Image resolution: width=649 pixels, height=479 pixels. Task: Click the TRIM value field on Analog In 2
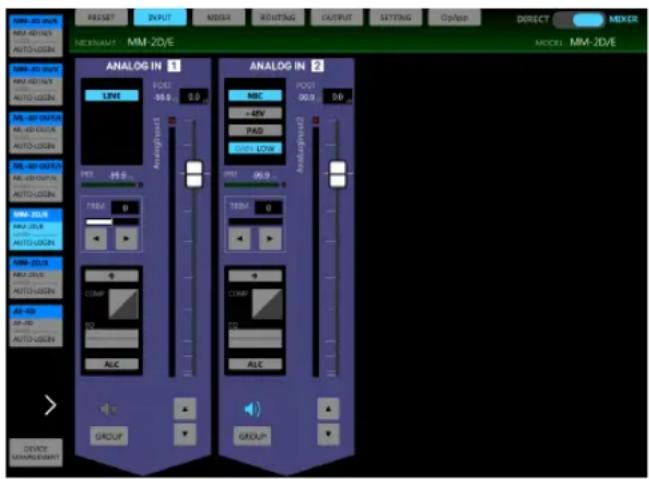point(268,207)
